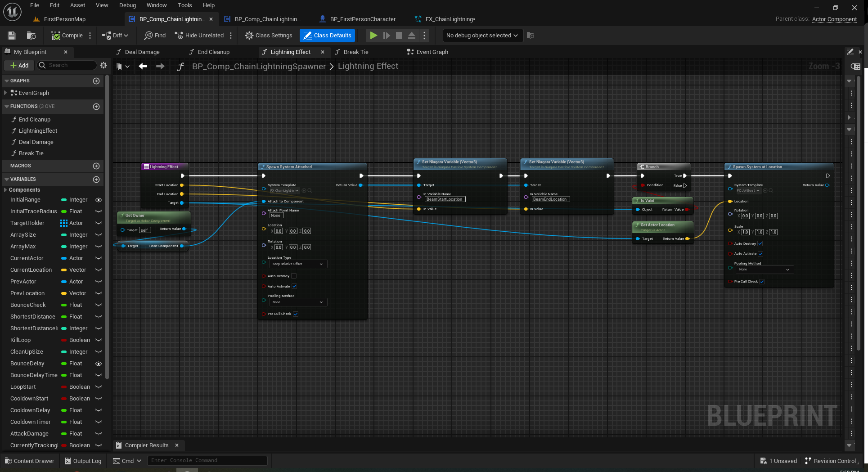Screen dimensions: 868x472
Task: Open the Debug menu
Action: (127, 5)
